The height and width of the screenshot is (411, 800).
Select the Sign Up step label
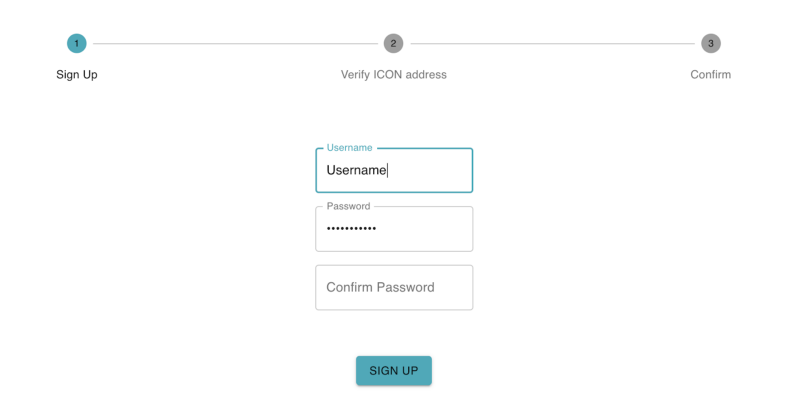pos(77,75)
